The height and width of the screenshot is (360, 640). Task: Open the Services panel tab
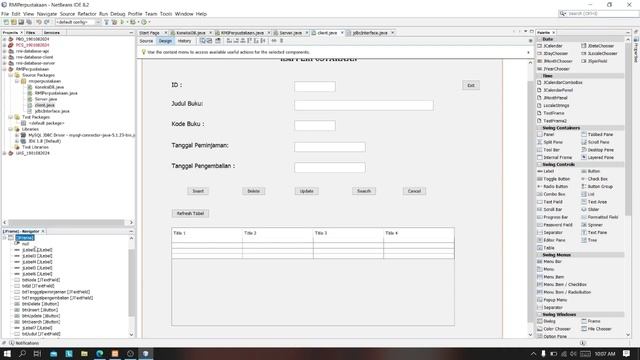pos(51,33)
